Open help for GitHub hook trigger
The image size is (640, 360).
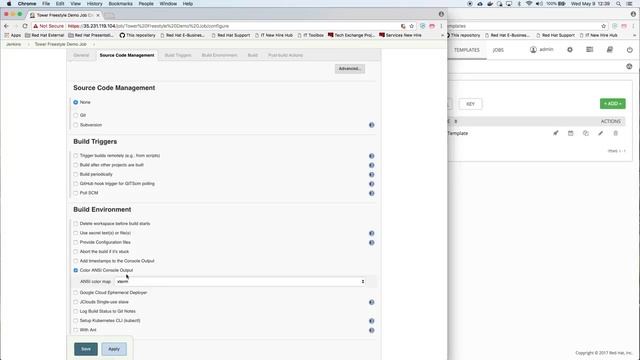click(x=371, y=184)
